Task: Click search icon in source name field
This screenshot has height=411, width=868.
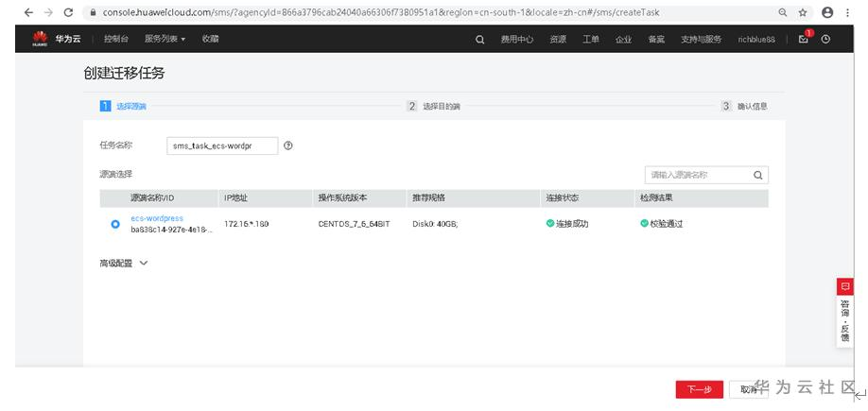Action: [x=757, y=176]
